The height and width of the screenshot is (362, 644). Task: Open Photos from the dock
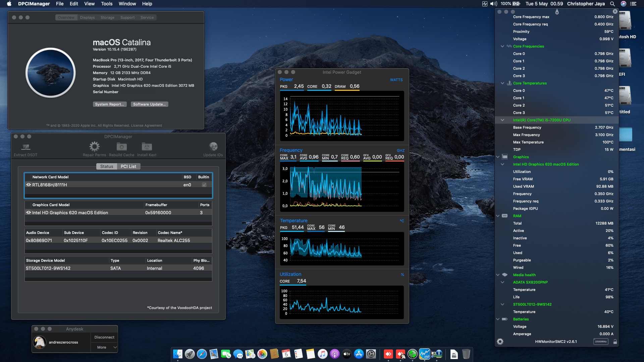click(262, 354)
